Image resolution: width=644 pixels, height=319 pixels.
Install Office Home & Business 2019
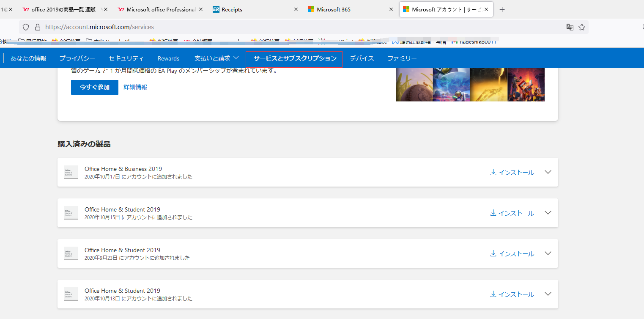pos(512,173)
